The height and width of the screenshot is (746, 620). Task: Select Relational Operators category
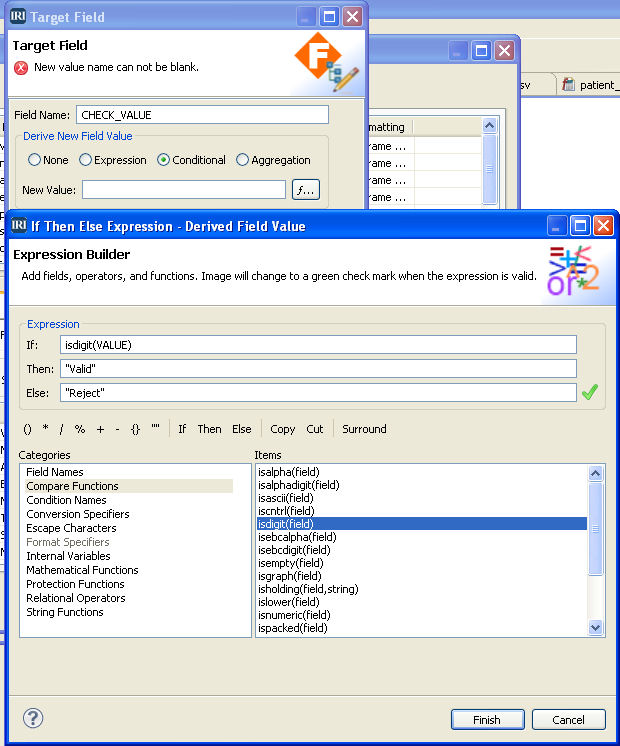pos(76,598)
